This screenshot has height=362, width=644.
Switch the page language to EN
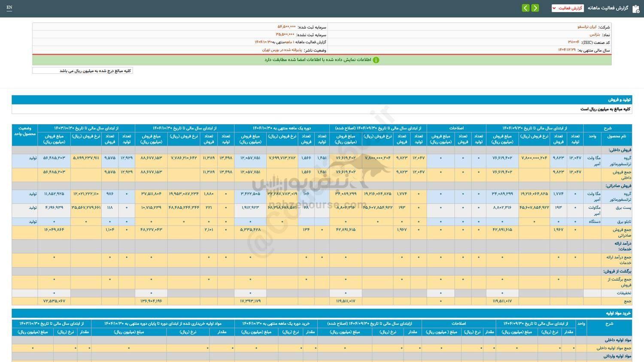(9, 8)
